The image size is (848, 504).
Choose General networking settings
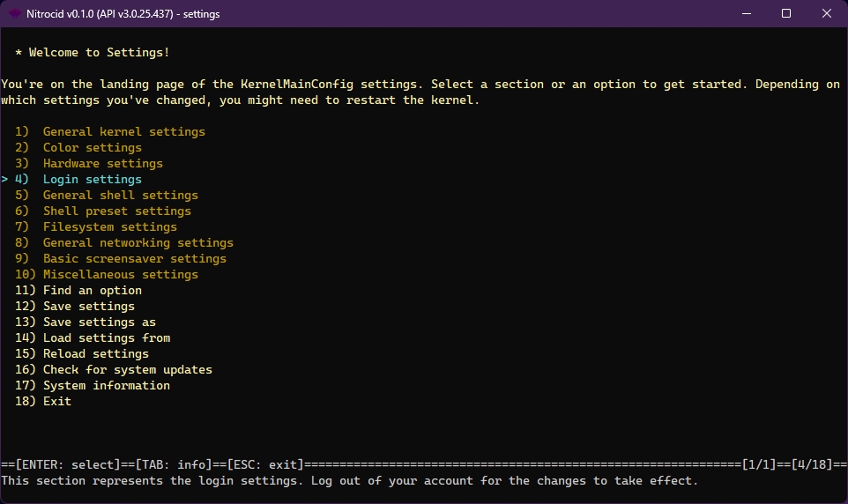click(x=138, y=242)
